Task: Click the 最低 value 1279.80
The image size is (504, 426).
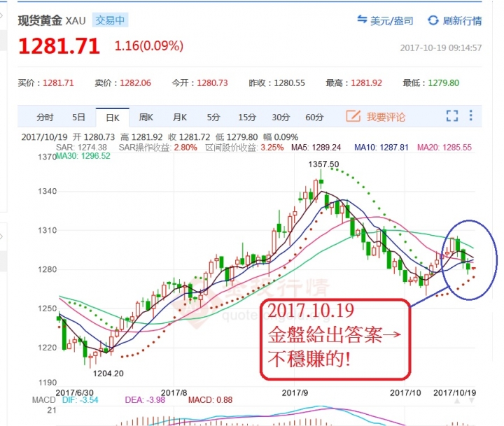Action: [444, 83]
